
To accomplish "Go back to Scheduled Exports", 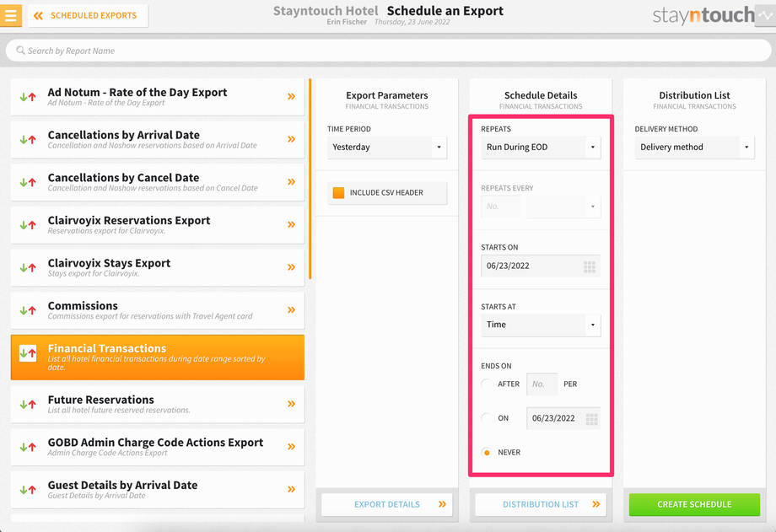I will (x=88, y=15).
